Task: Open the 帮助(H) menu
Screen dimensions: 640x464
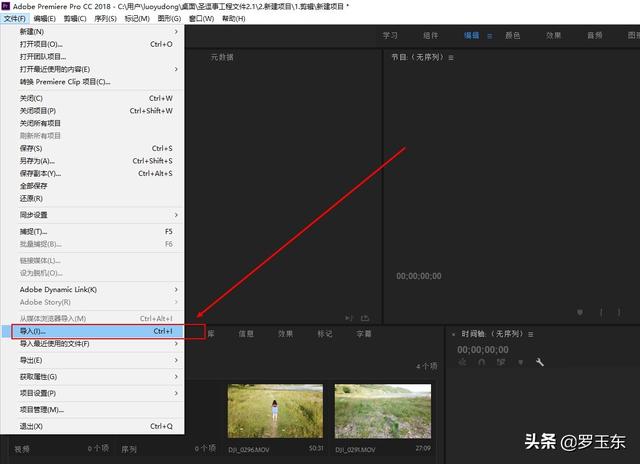Action: tap(233, 18)
